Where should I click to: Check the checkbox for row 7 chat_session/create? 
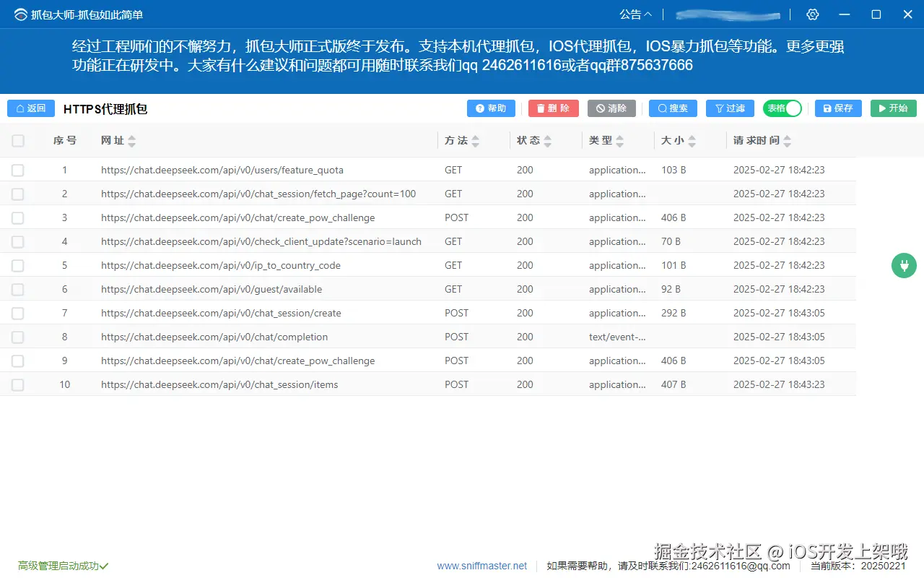(x=18, y=314)
